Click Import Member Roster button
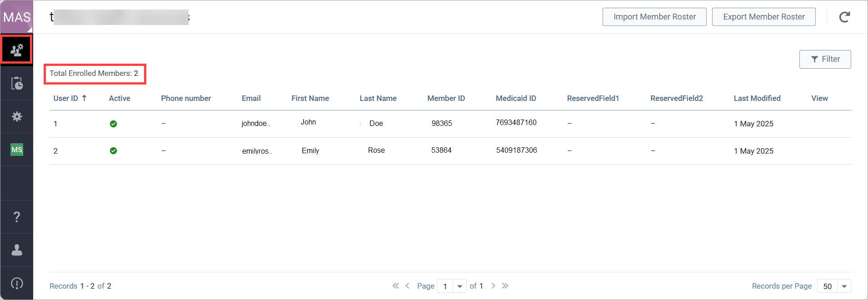Screen dimensions: 868x300 (x=654, y=17)
